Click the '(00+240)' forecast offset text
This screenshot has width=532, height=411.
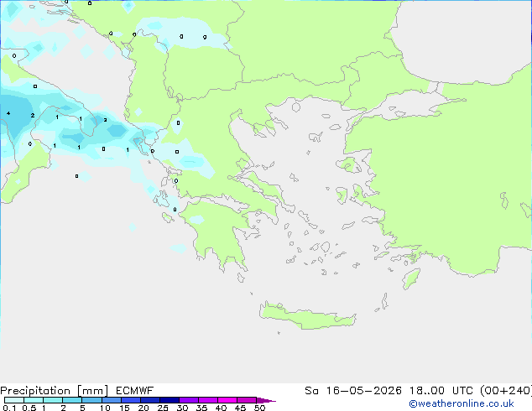[506, 391]
